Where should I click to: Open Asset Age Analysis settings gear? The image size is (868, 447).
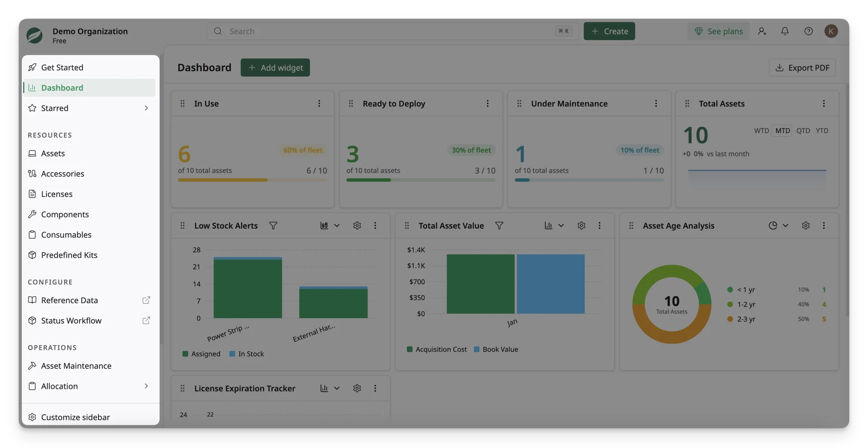click(x=806, y=226)
